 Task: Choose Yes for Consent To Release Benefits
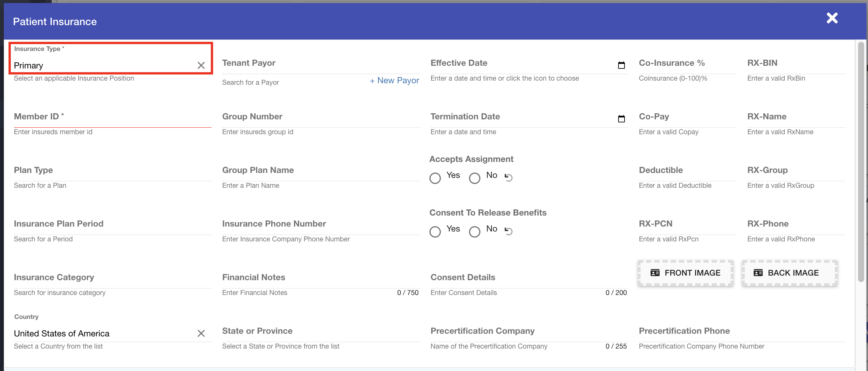(x=435, y=231)
